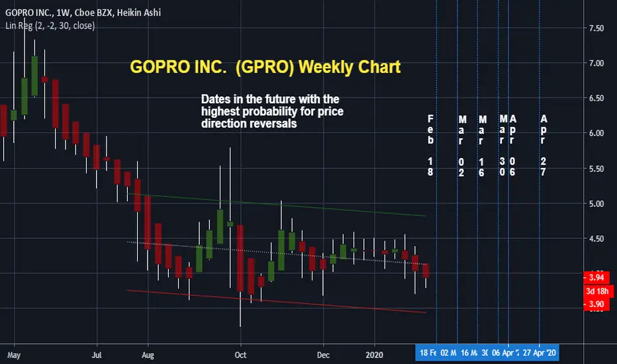Click the Jul label on time axis

97,355
